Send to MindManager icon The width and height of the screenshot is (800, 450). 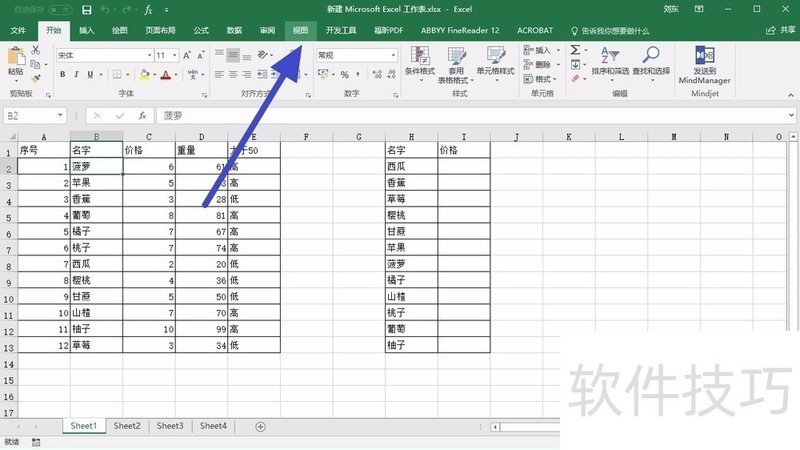(705, 65)
